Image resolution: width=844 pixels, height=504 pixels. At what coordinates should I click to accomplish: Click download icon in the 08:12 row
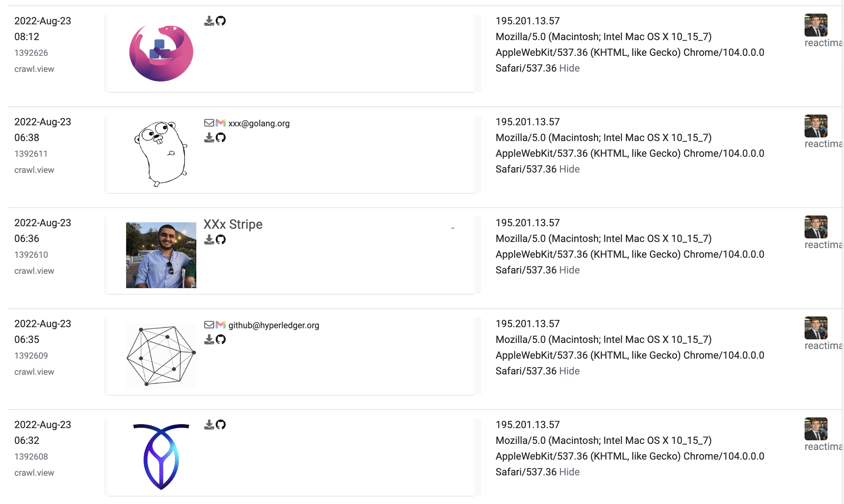[x=209, y=21]
